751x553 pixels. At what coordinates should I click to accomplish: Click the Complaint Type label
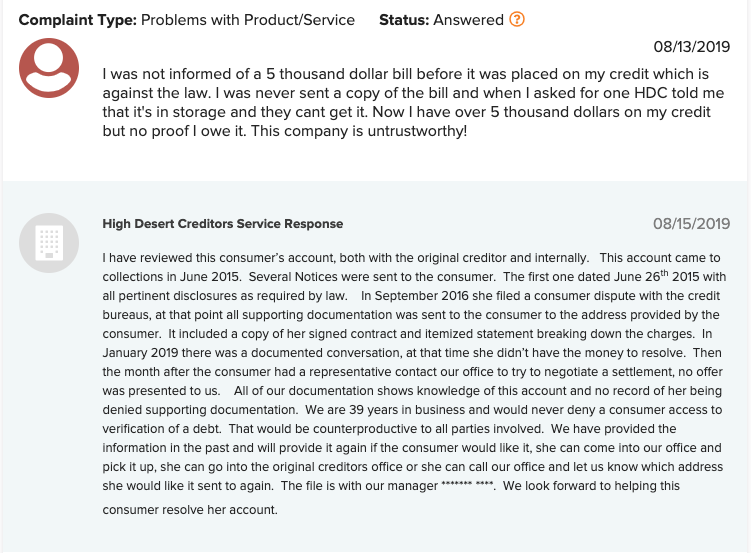78,20
